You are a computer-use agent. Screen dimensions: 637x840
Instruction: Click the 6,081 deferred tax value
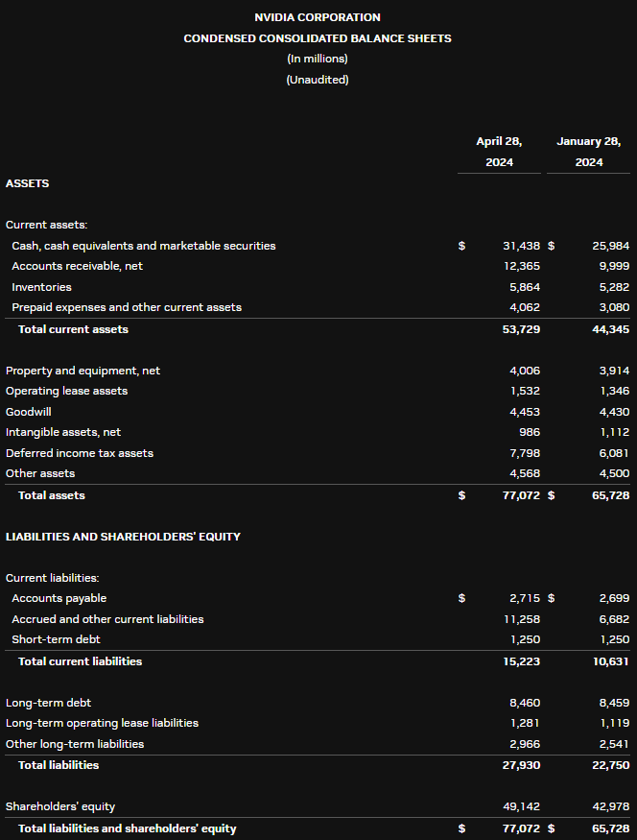614,453
